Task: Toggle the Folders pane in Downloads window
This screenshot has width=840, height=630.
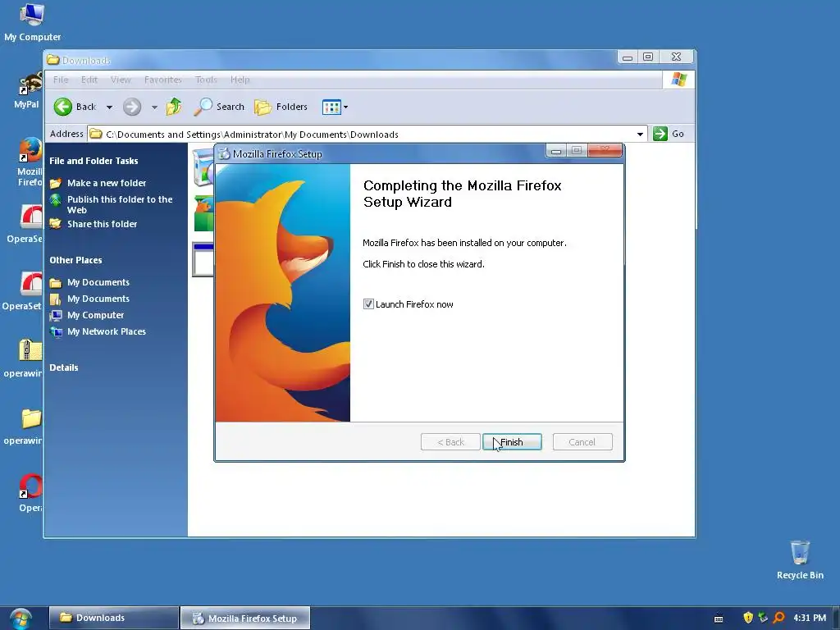Action: [x=281, y=107]
